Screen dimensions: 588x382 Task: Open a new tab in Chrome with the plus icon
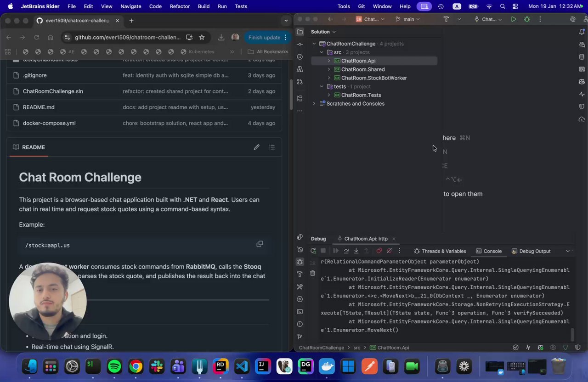point(131,21)
